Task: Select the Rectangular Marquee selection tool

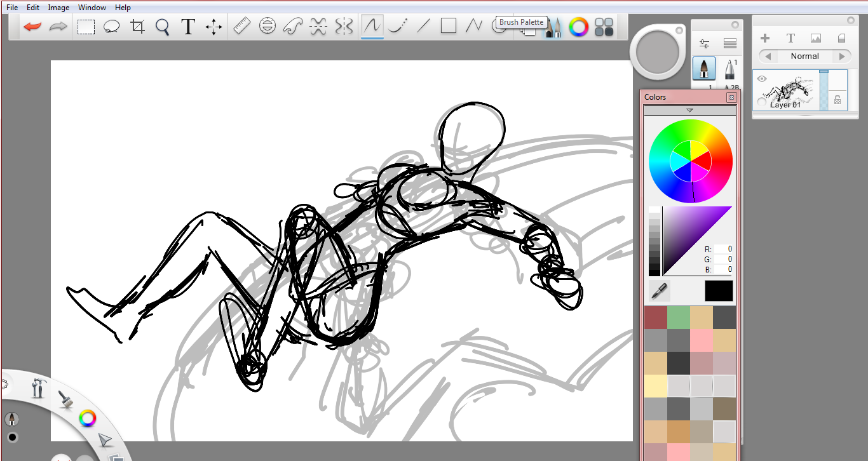Action: tap(86, 27)
